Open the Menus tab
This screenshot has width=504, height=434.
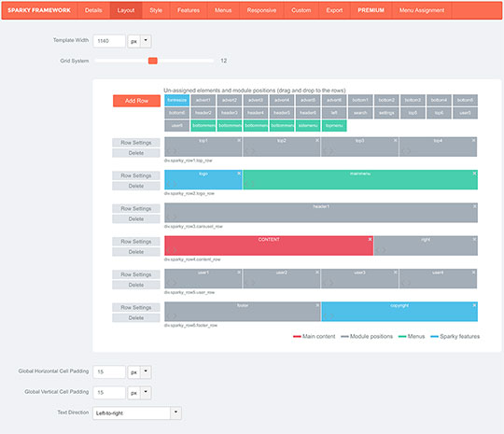pyautogui.click(x=223, y=10)
